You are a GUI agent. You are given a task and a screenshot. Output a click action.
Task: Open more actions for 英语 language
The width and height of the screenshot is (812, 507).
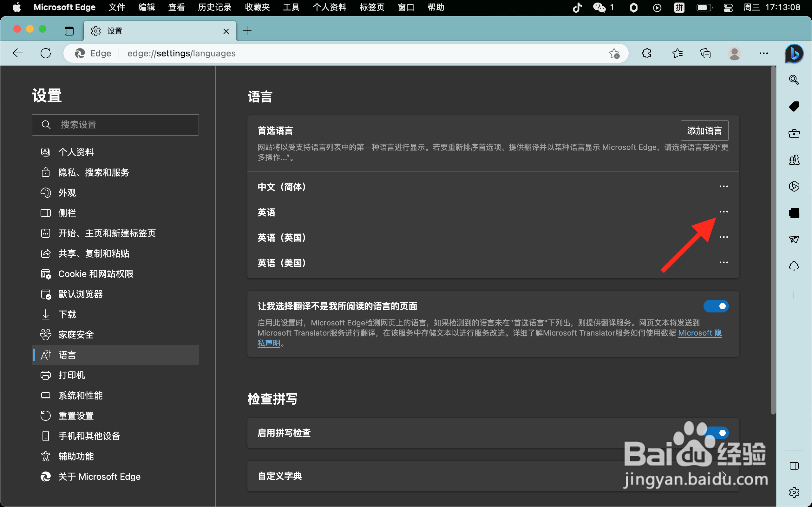724,212
